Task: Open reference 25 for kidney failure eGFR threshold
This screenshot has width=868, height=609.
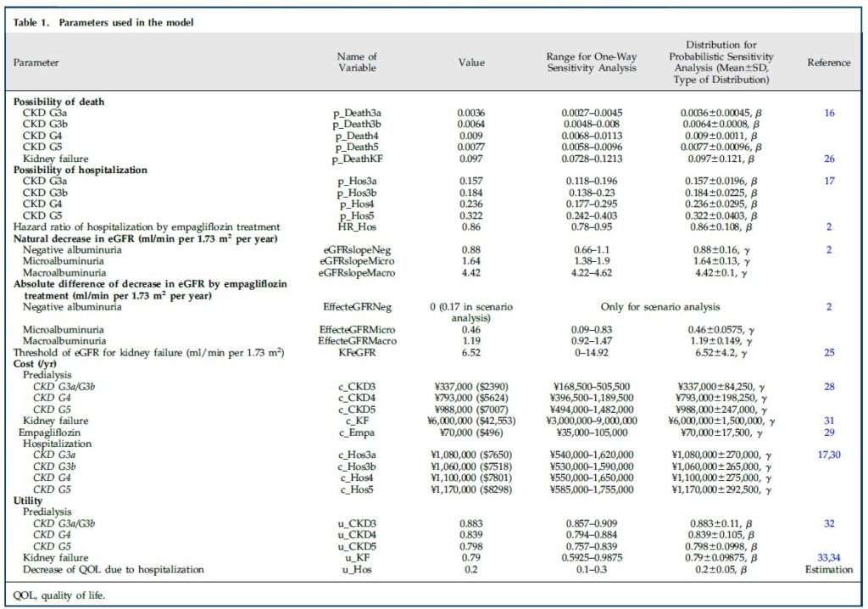Action: [x=828, y=351]
